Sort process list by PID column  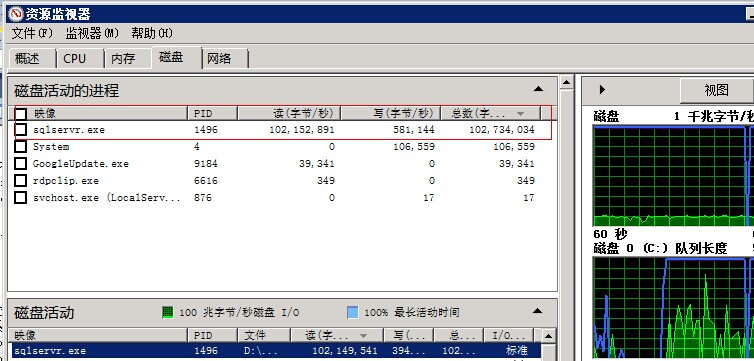(x=212, y=113)
